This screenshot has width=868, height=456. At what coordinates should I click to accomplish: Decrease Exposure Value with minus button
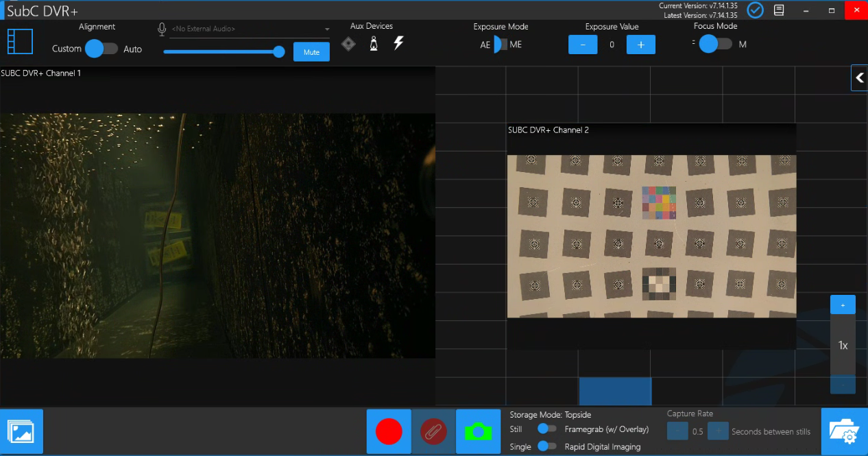click(583, 45)
